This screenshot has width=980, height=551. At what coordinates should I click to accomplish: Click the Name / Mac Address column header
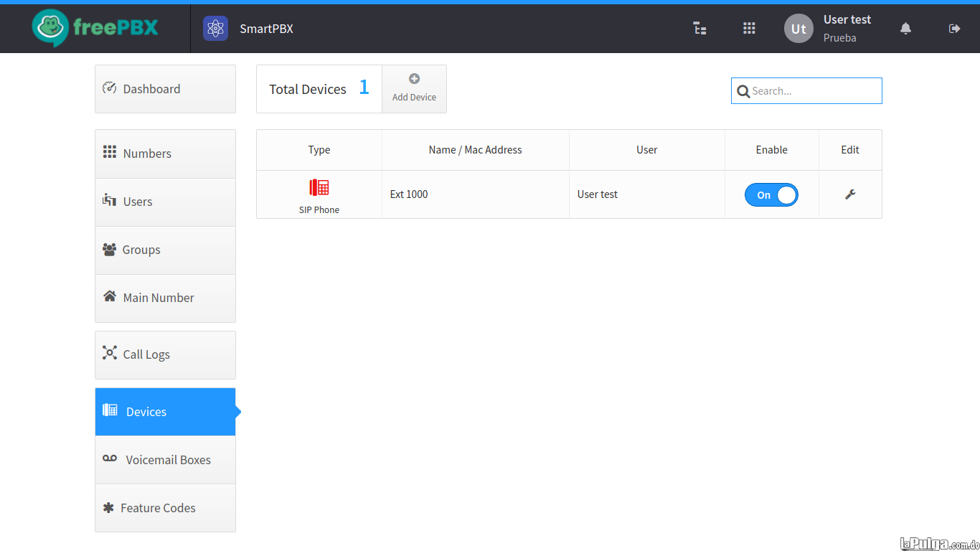pos(475,150)
